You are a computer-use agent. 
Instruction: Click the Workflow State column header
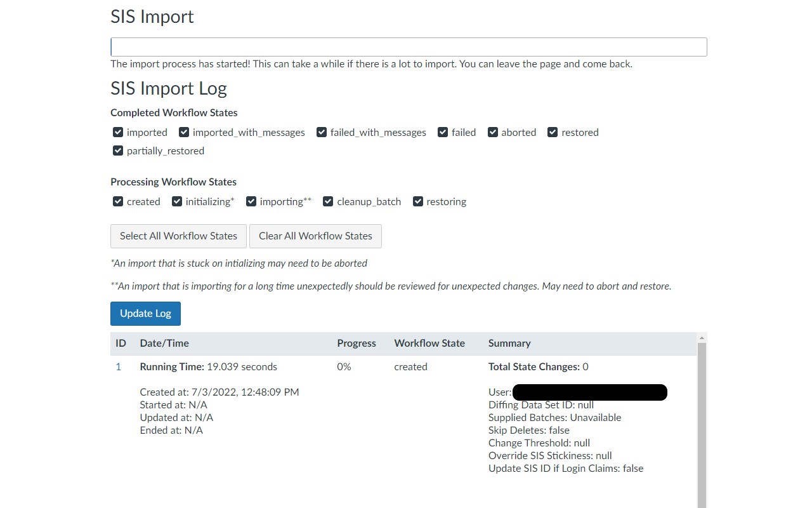tap(429, 343)
